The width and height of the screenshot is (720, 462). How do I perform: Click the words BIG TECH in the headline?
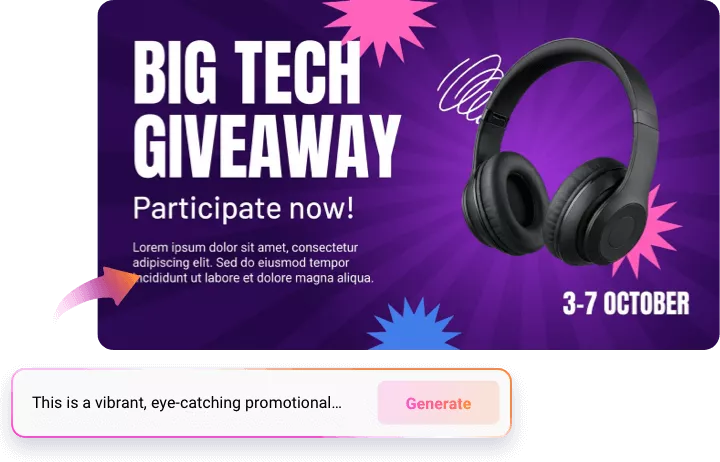click(x=247, y=73)
